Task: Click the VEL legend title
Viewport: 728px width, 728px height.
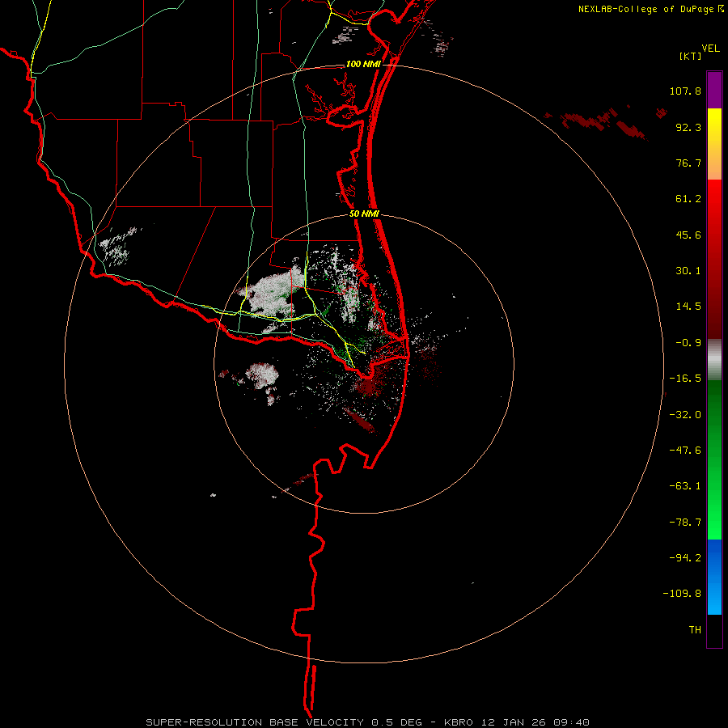Action: [x=710, y=49]
